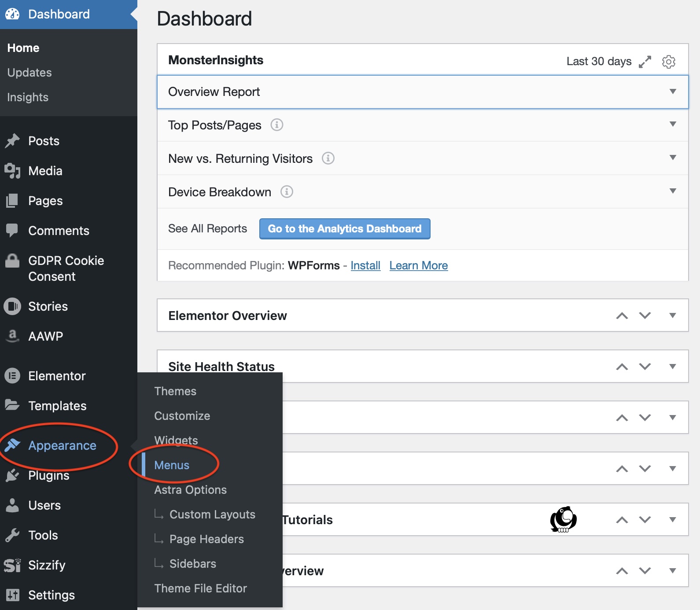Screen dimensions: 700x610
Task: Click the Posts pushpin icon
Action: [x=12, y=141]
